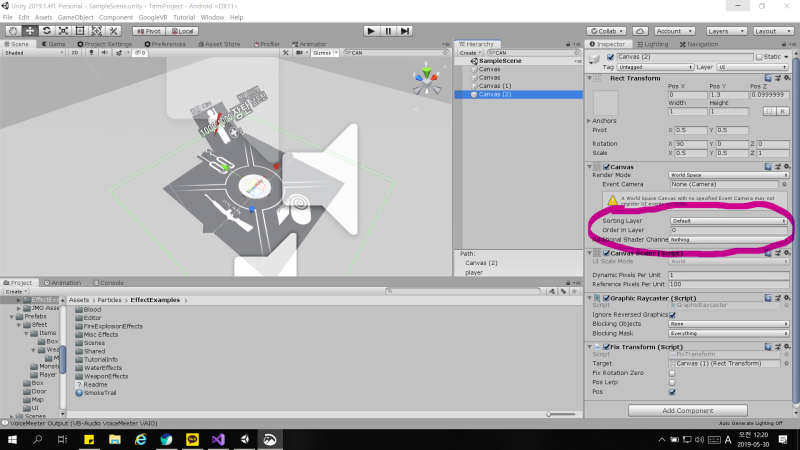Open Rect Transform help icon
The image size is (800, 450).
768,78
